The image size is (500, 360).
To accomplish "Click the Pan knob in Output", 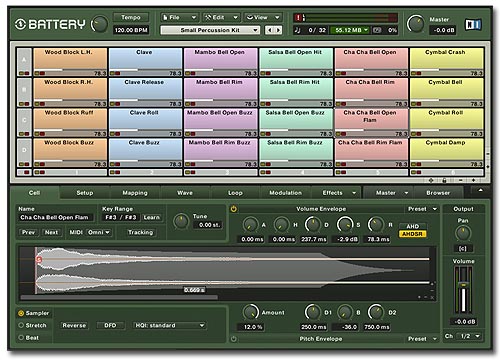I will [463, 233].
